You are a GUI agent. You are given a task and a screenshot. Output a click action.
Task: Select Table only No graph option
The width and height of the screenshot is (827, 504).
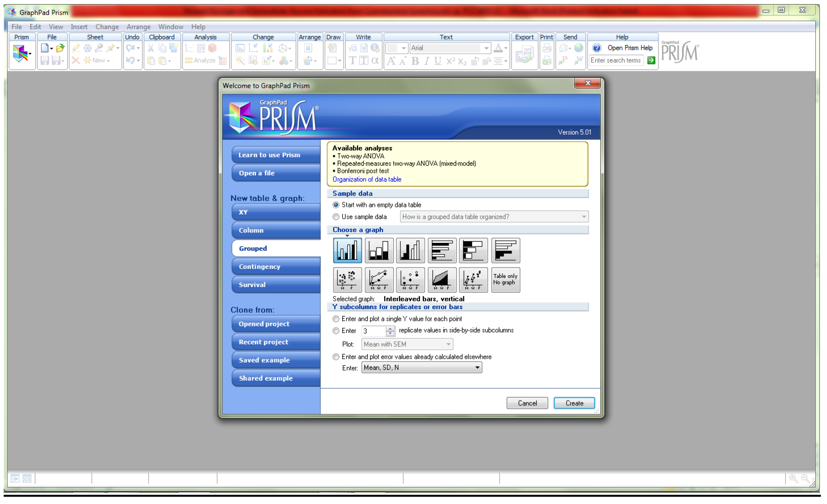click(506, 280)
